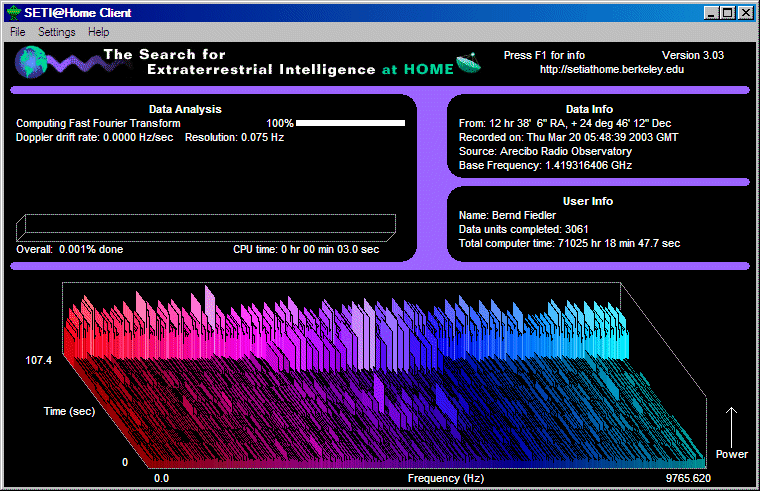Viewport: 760px width, 491px height.
Task: Click 'CPU time: 0 hr 00 min 03.0 sec'
Action: point(306,249)
